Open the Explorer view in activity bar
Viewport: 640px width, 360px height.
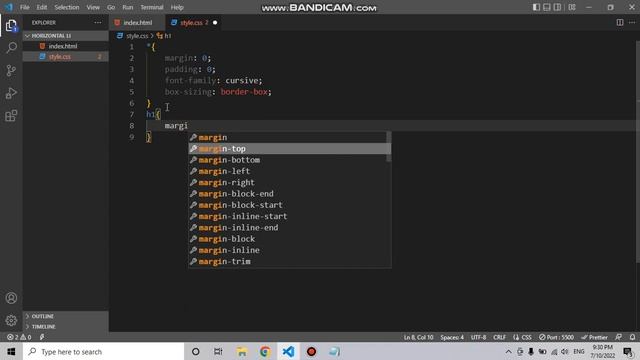click(x=11, y=25)
